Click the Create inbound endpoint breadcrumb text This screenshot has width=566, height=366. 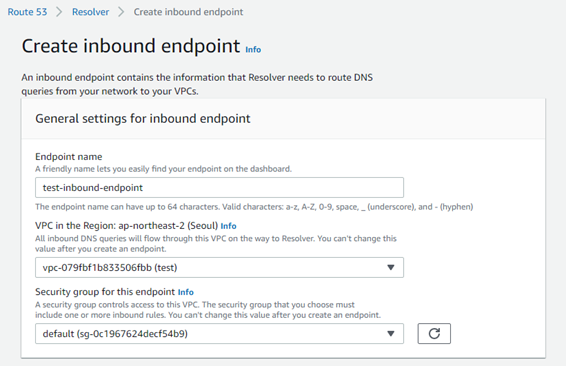pos(188,12)
